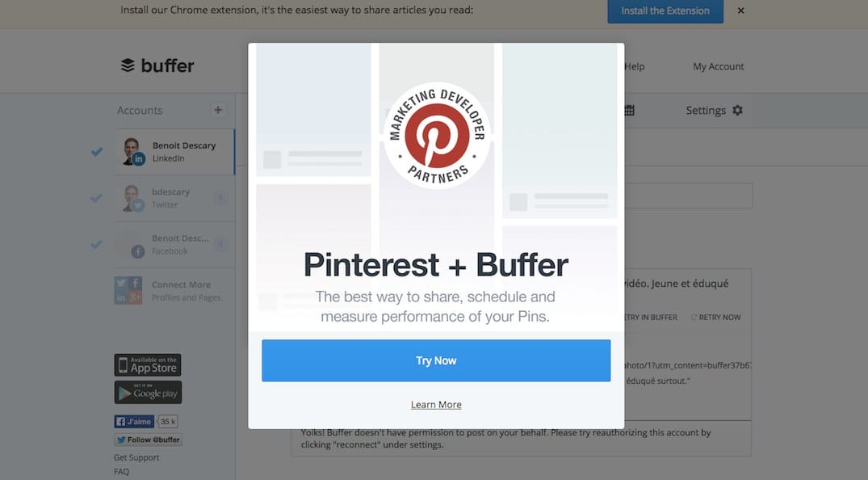The image size is (868, 480).
Task: Click Install the Extension button
Action: [665, 11]
